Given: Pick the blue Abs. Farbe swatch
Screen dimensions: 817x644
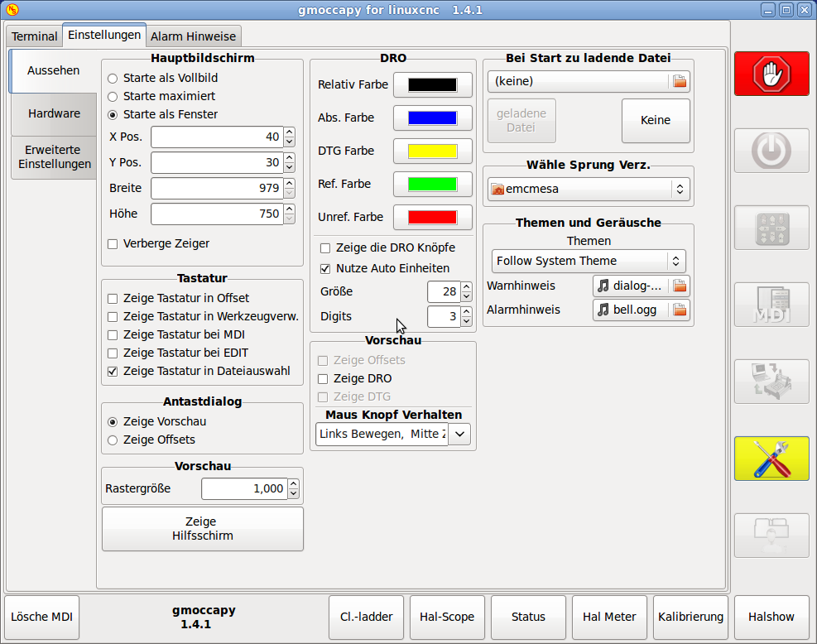Looking at the screenshot, I should (432, 118).
